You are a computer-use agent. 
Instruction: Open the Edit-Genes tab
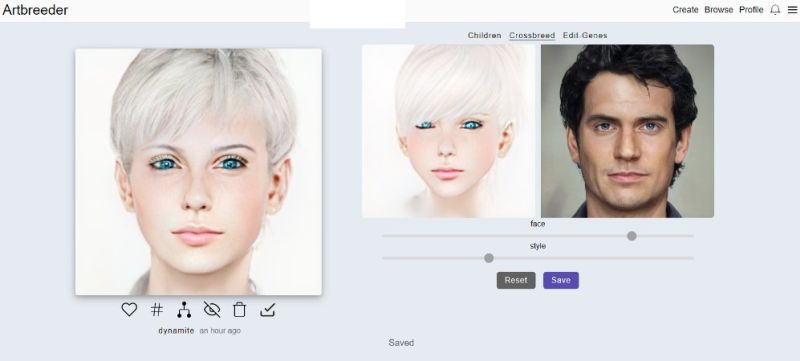tap(585, 35)
